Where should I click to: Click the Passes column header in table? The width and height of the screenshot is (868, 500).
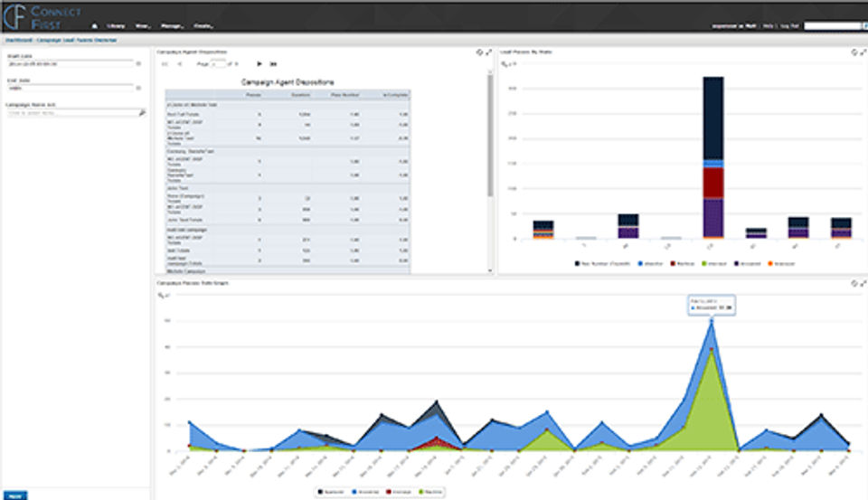[253, 95]
